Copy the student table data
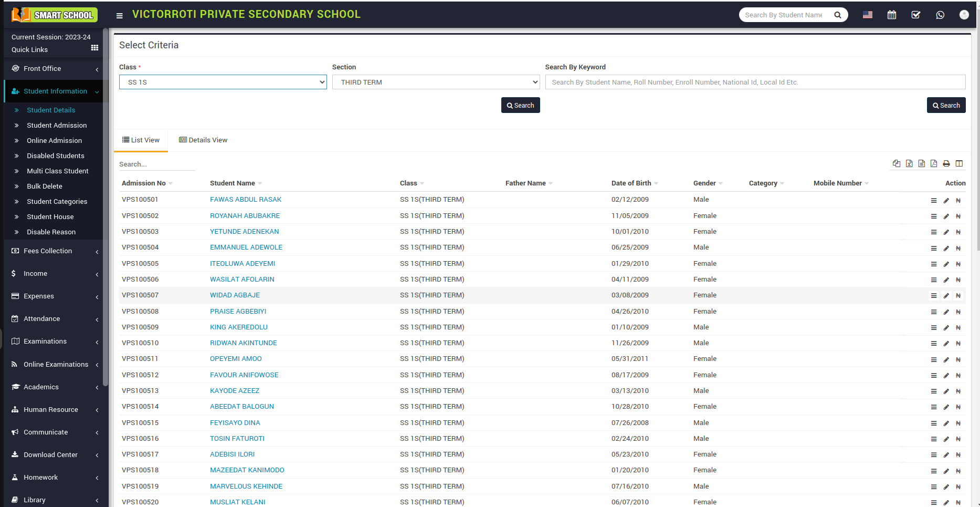Screen dimensions: 980x507 (x=897, y=163)
